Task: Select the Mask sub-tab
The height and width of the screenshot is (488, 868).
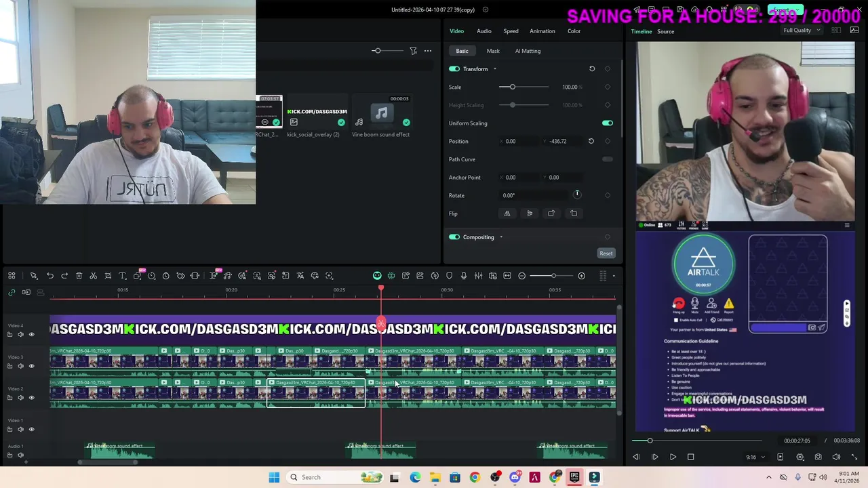Action: point(493,51)
